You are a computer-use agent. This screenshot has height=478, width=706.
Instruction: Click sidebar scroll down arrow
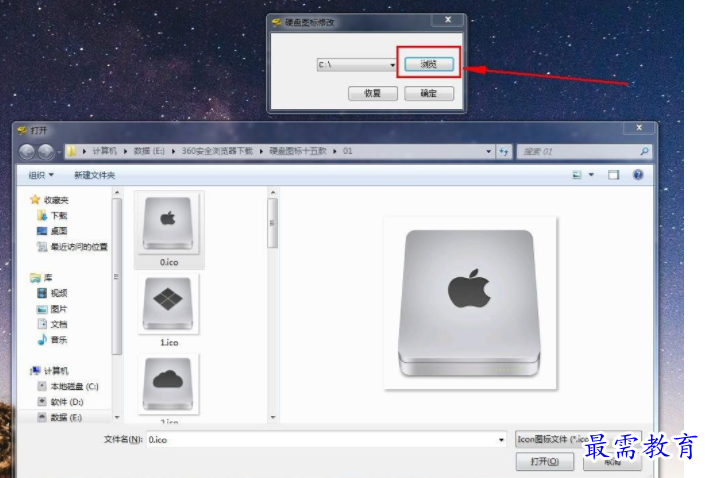click(x=117, y=417)
